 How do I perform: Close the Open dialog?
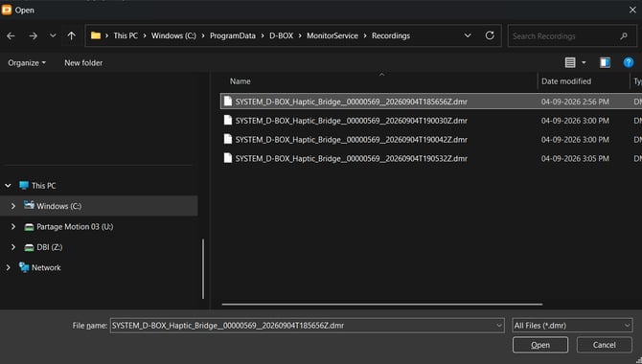[x=632, y=10]
